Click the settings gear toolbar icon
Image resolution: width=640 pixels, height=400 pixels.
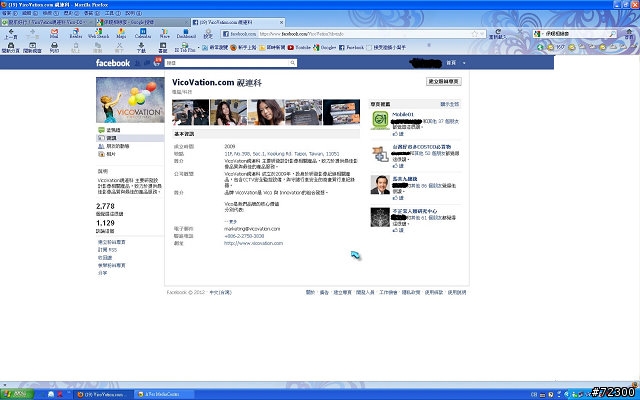pyautogui.click(x=208, y=32)
